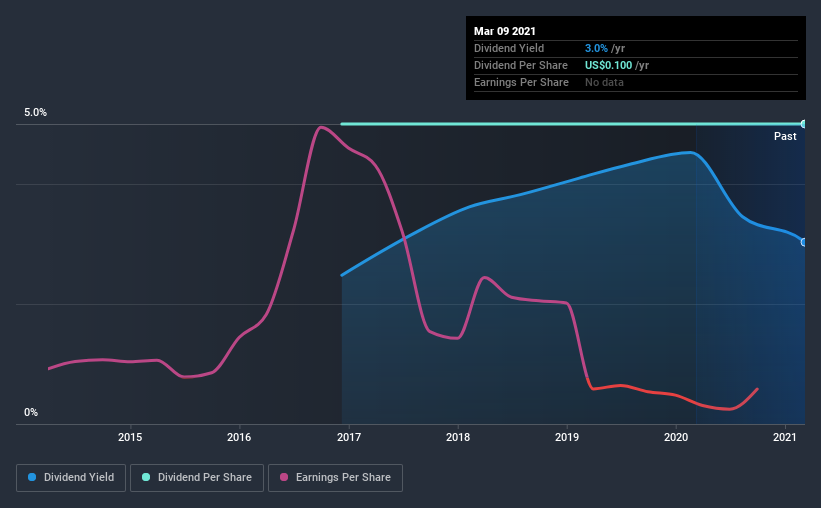This screenshot has height=508, width=821.
Task: Click the 2017 x-axis label
Action: click(x=349, y=437)
